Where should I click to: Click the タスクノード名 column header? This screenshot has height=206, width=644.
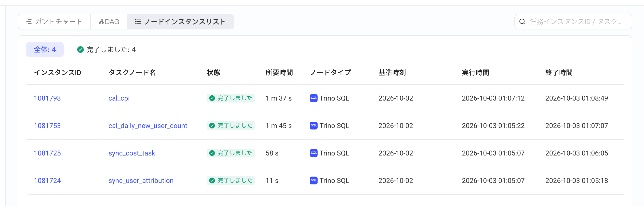point(132,73)
